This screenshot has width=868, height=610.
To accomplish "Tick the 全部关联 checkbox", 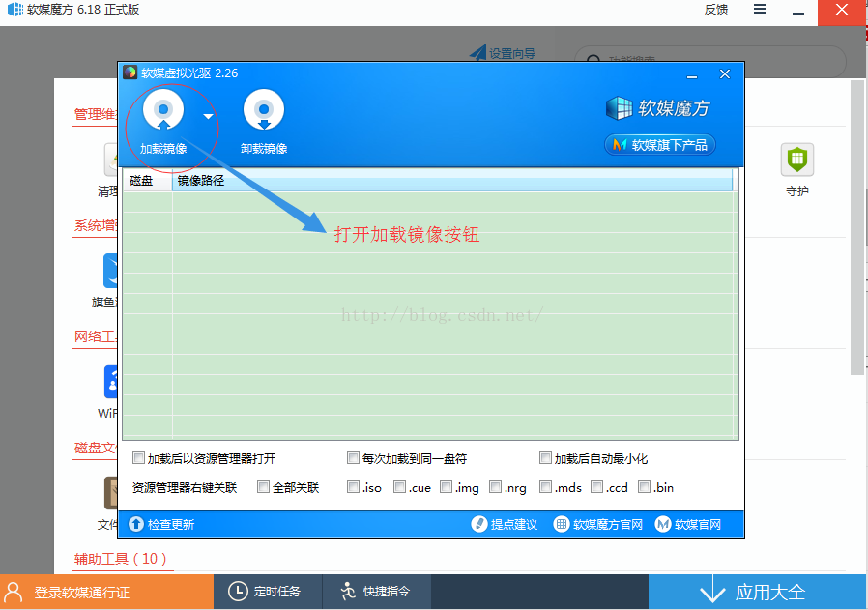I will click(x=263, y=487).
